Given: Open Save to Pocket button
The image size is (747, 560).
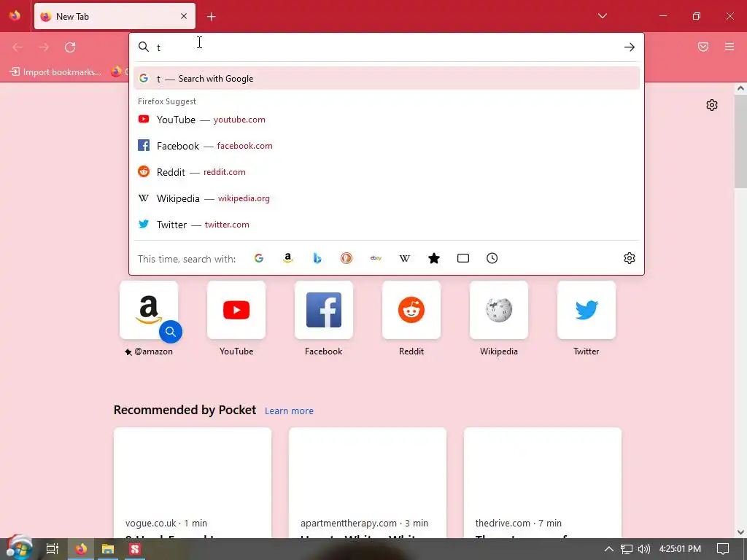Looking at the screenshot, I should [703, 47].
